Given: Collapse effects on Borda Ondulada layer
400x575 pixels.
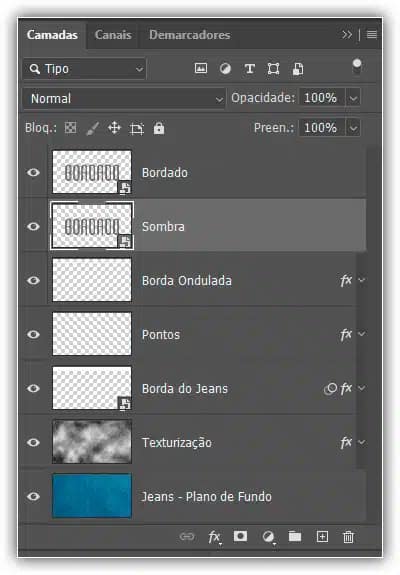Looking at the screenshot, I should 362,281.
